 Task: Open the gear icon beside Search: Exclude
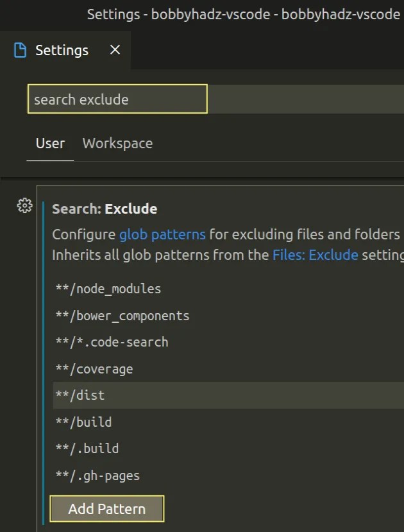(x=24, y=206)
